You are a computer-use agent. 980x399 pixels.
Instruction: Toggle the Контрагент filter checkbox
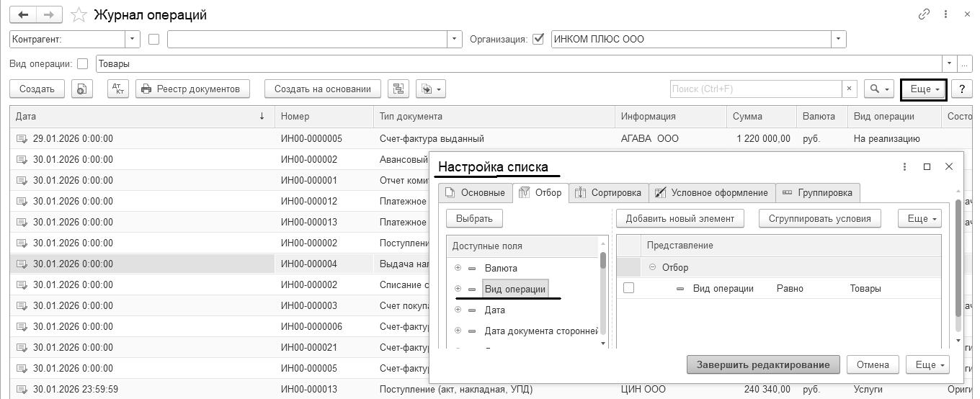click(153, 39)
